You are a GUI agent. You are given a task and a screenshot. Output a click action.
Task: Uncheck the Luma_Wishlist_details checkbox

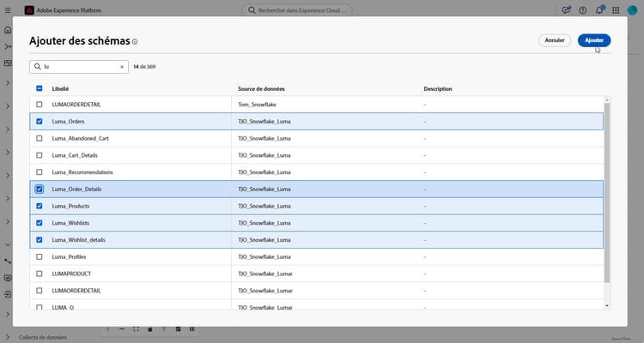pyautogui.click(x=39, y=239)
